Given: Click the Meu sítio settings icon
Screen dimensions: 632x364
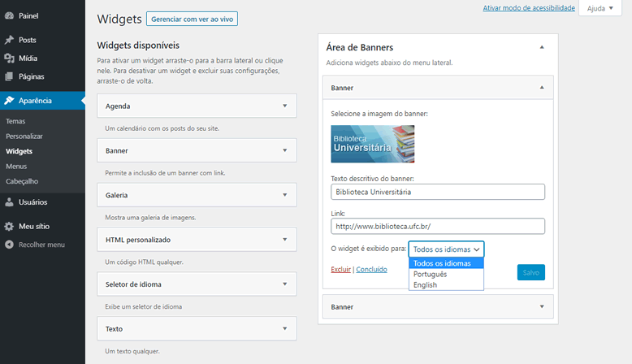Looking at the screenshot, I should coord(9,227).
